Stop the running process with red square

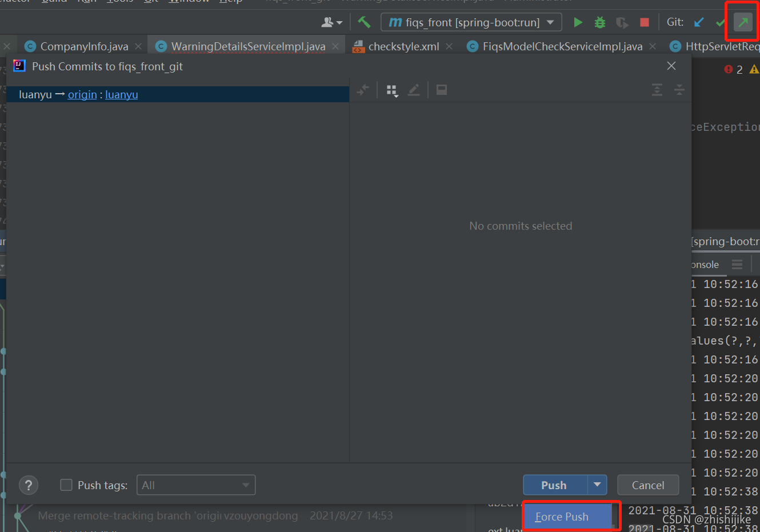click(644, 22)
